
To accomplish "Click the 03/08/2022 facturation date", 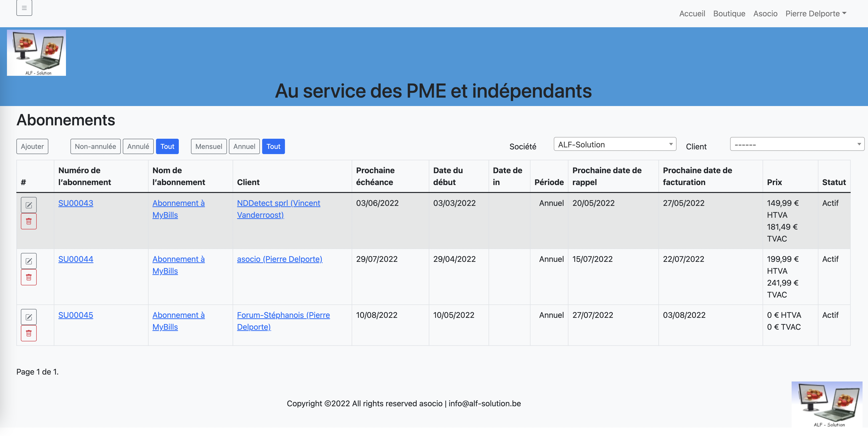I will pyautogui.click(x=684, y=315).
